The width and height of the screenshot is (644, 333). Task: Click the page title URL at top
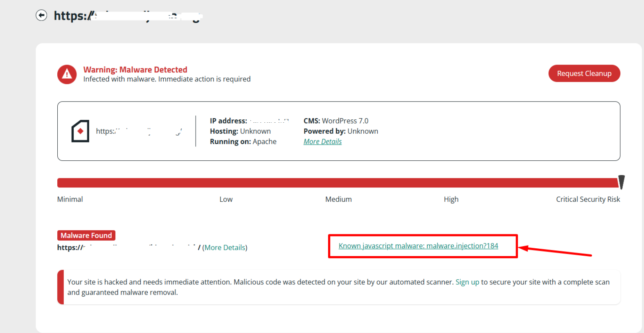tap(128, 16)
